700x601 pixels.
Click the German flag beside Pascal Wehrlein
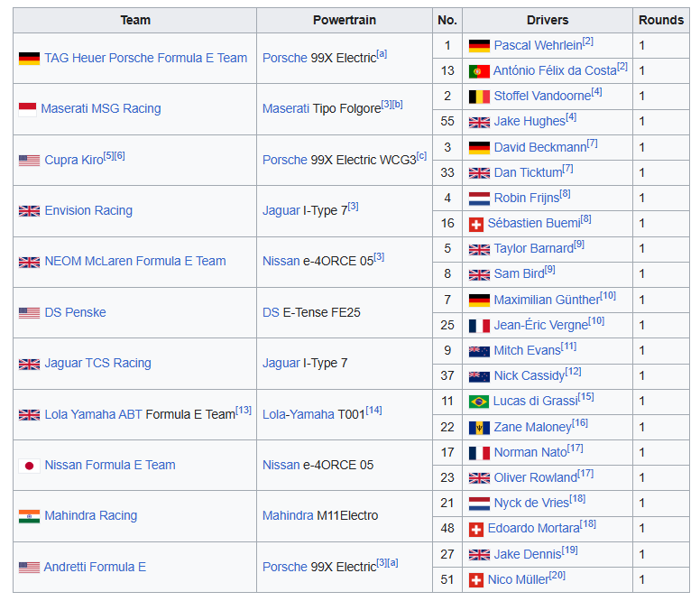pos(479,45)
